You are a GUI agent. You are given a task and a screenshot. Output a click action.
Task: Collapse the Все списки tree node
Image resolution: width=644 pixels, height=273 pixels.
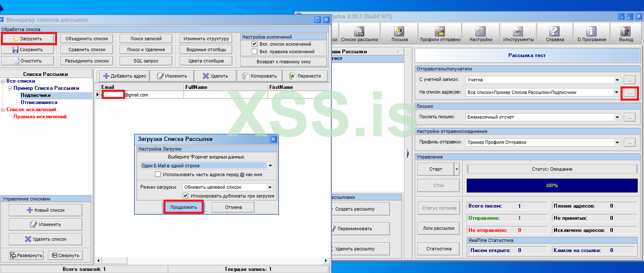pyautogui.click(x=3, y=81)
